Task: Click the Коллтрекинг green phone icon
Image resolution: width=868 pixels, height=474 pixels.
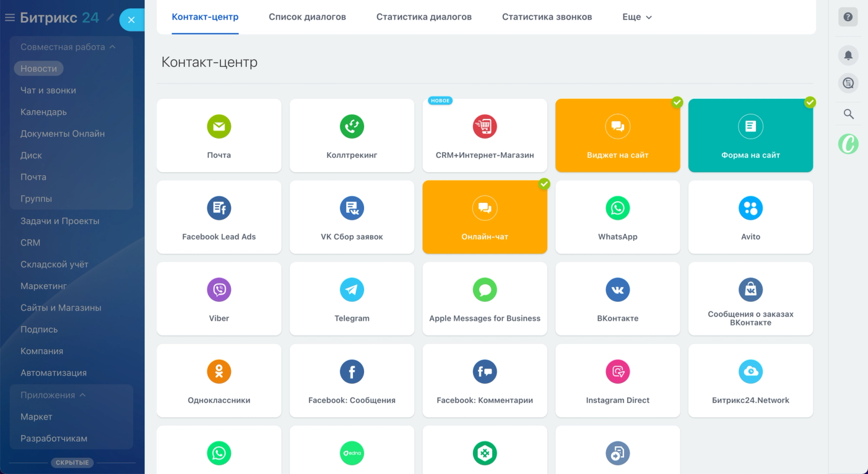Action: [352, 126]
